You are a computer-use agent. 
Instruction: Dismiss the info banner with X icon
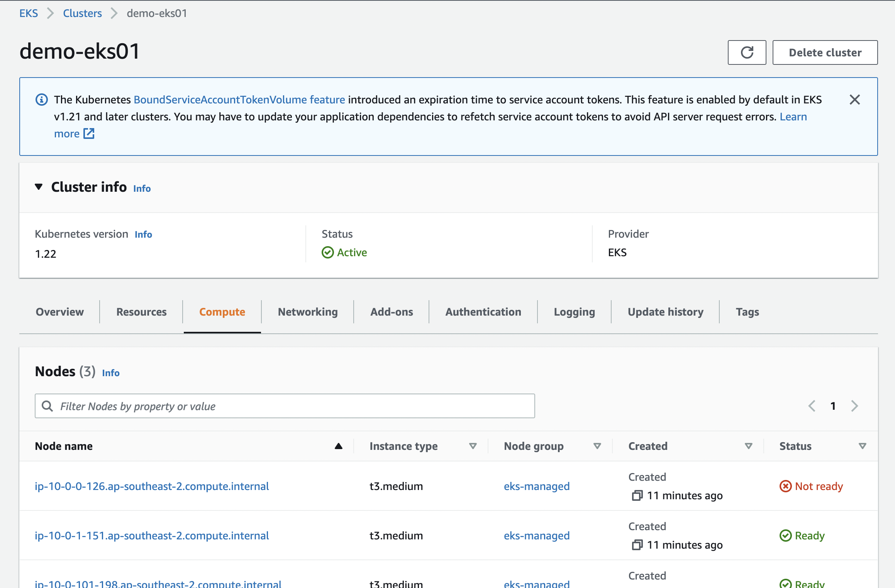[x=854, y=100]
